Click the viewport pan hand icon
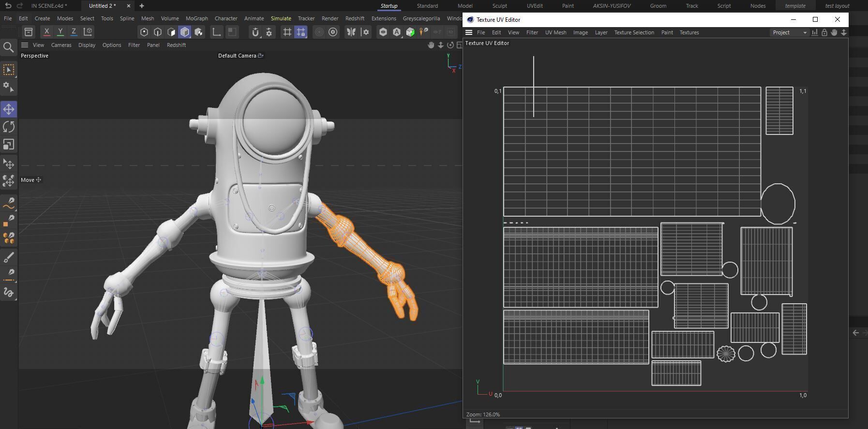 [431, 45]
